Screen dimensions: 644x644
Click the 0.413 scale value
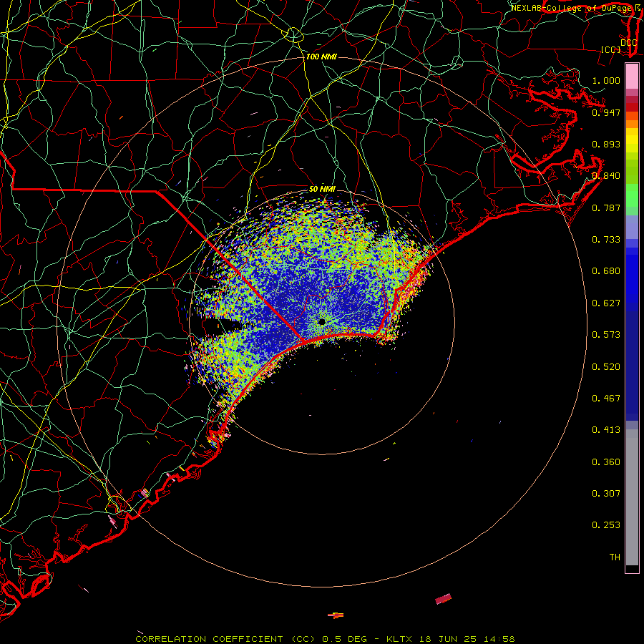(x=606, y=430)
